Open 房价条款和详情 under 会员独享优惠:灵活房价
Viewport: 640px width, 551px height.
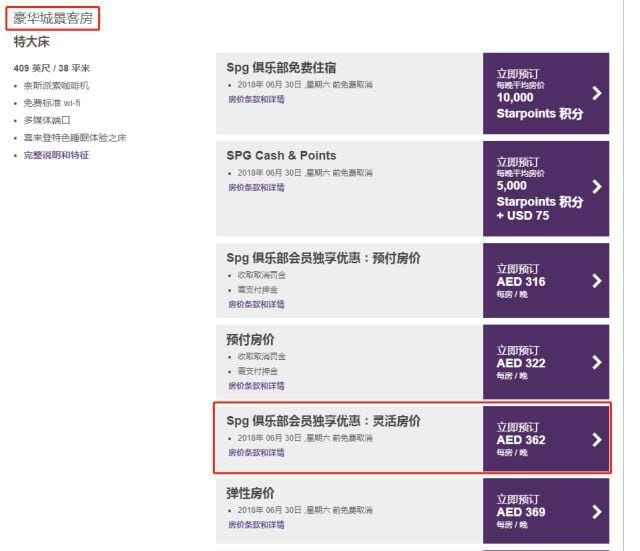click(x=256, y=453)
